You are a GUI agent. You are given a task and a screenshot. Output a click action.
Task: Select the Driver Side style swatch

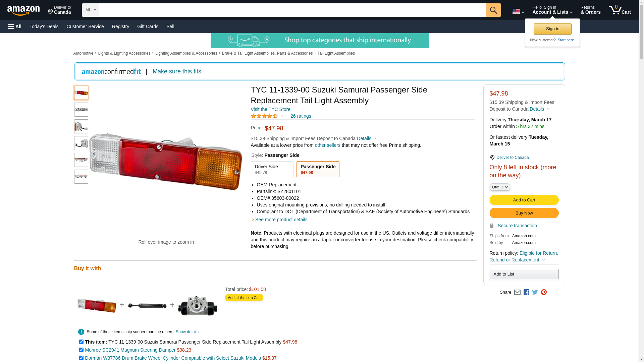(x=272, y=169)
